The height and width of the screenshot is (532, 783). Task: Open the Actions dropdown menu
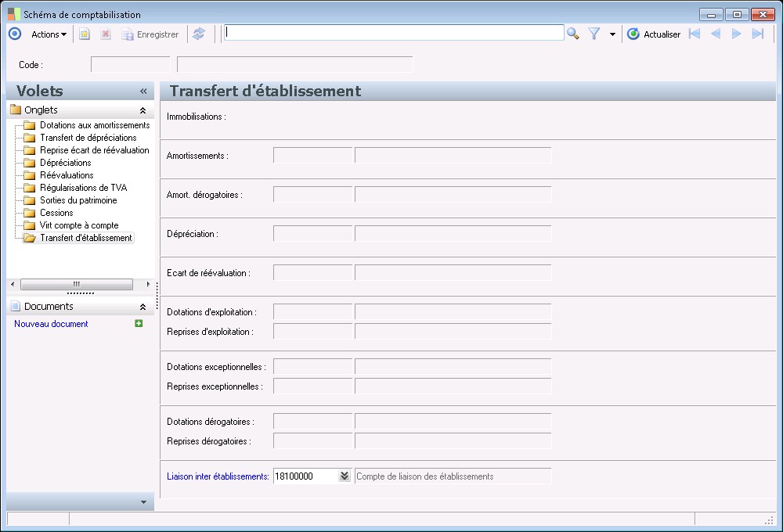(x=49, y=34)
